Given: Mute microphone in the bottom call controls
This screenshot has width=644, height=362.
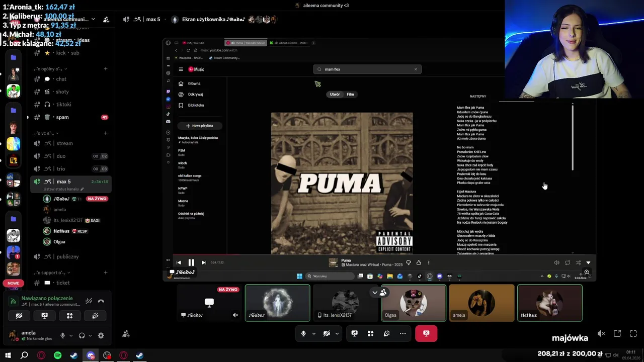Looking at the screenshot, I should point(303,333).
